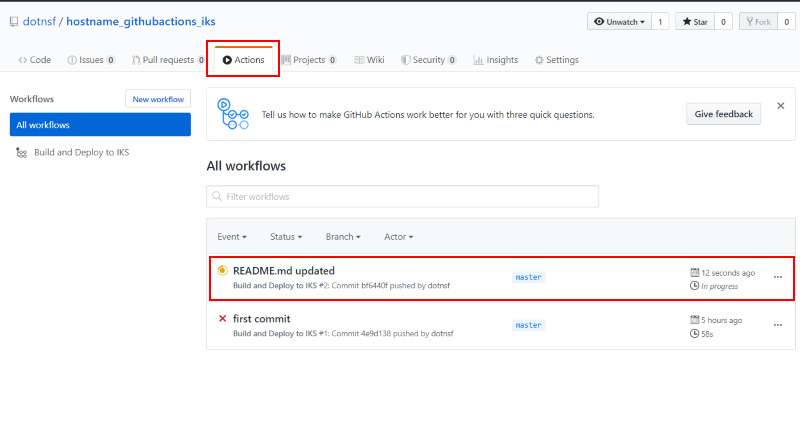Click the dotnsf owner link

point(39,21)
